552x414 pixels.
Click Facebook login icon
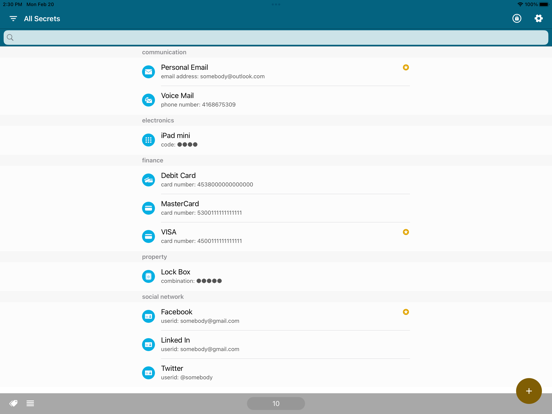click(x=148, y=316)
